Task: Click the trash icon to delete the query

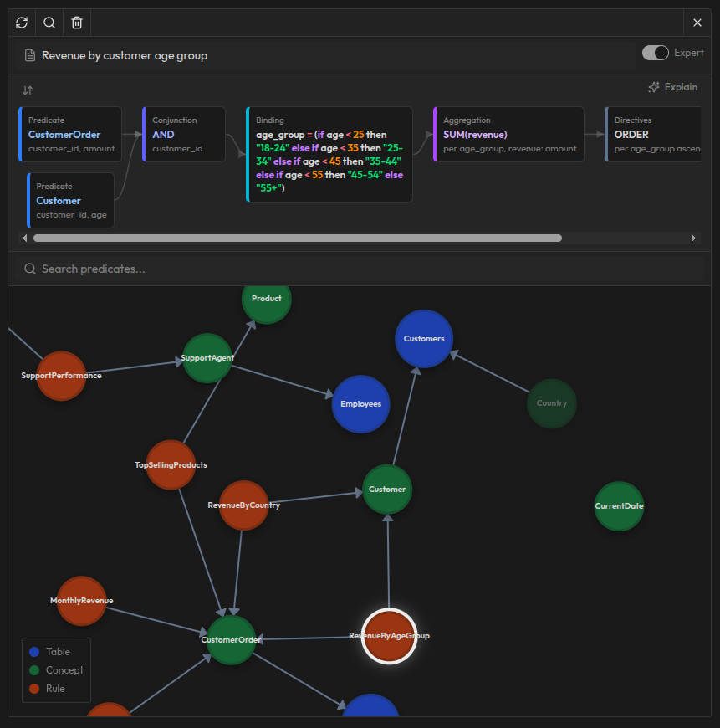Action: click(76, 23)
